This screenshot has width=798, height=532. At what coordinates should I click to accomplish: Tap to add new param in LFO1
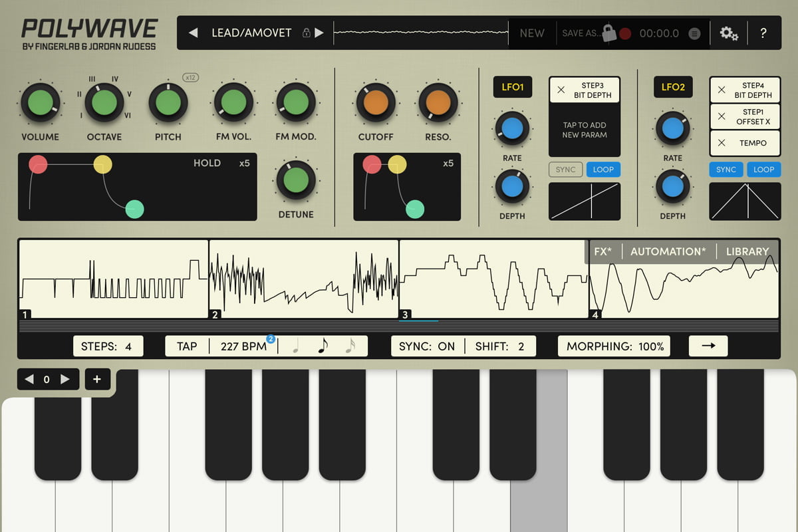click(585, 130)
